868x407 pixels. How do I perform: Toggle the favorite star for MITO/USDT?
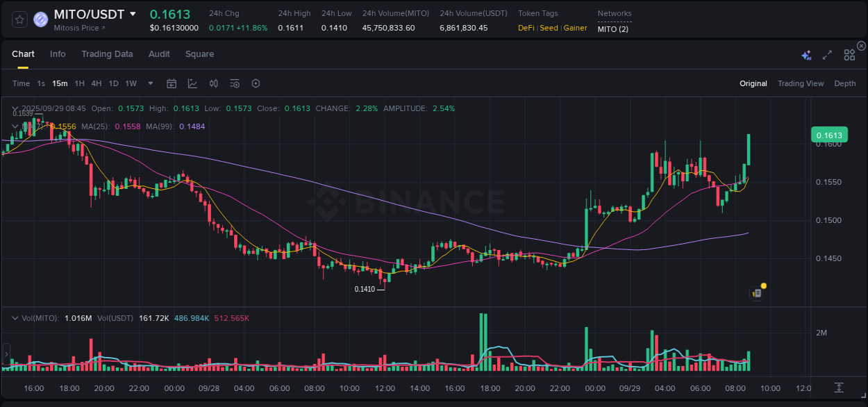click(19, 19)
